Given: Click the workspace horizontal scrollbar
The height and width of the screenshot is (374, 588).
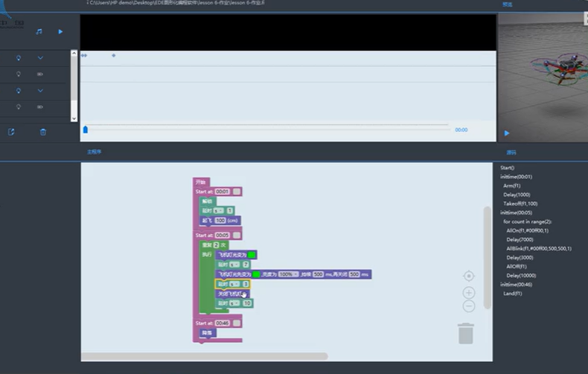Looking at the screenshot, I should (205, 356).
